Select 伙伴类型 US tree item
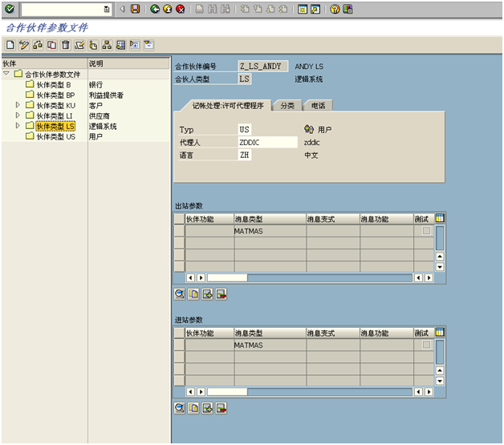Viewport: 504px width, 445px height. pyautogui.click(x=56, y=136)
